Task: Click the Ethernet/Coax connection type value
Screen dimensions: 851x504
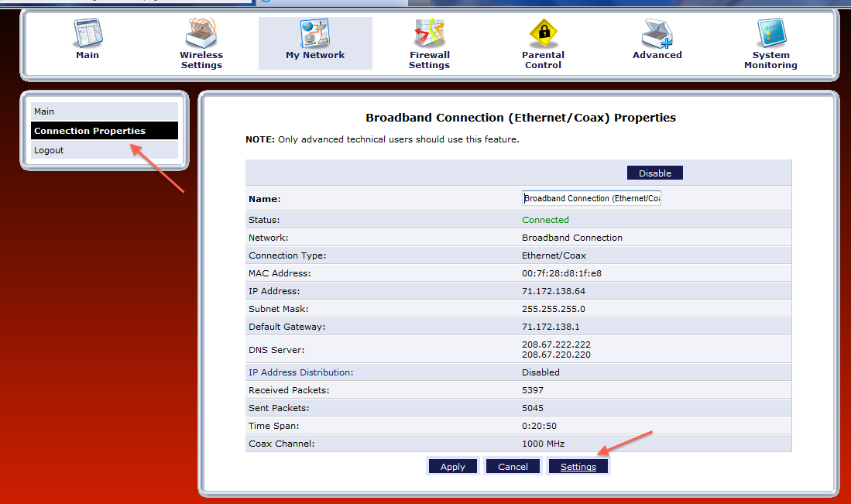Action: [x=554, y=255]
